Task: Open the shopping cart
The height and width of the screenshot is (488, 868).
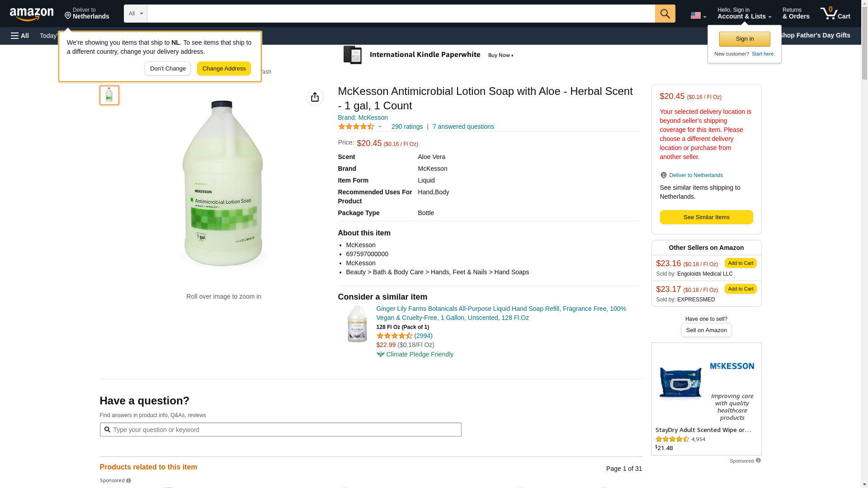Action: tap(835, 14)
